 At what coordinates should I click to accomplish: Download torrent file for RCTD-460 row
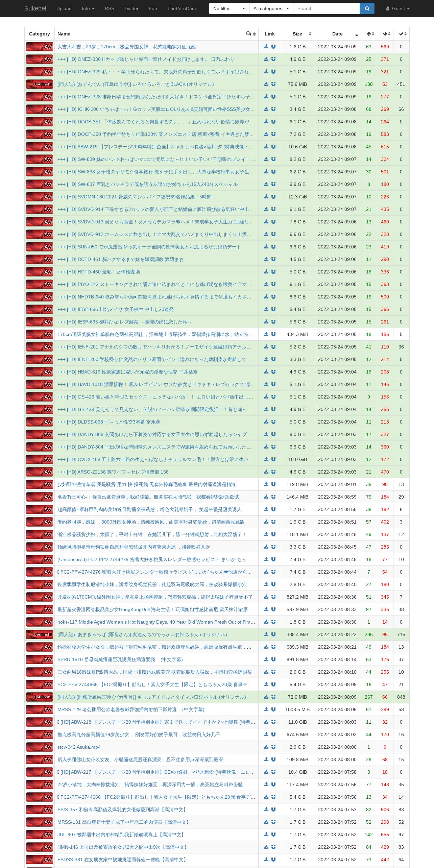[x=266, y=272]
